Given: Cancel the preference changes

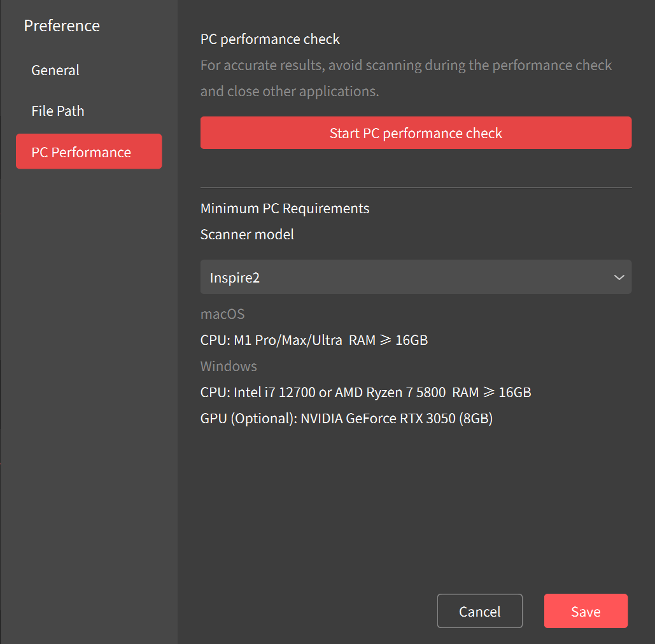Looking at the screenshot, I should pyautogui.click(x=479, y=611).
